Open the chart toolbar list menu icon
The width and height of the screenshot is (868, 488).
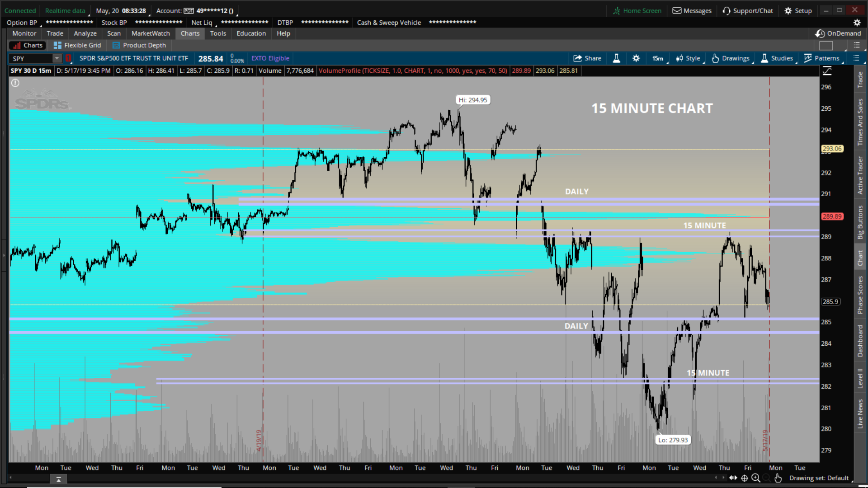tap(856, 58)
